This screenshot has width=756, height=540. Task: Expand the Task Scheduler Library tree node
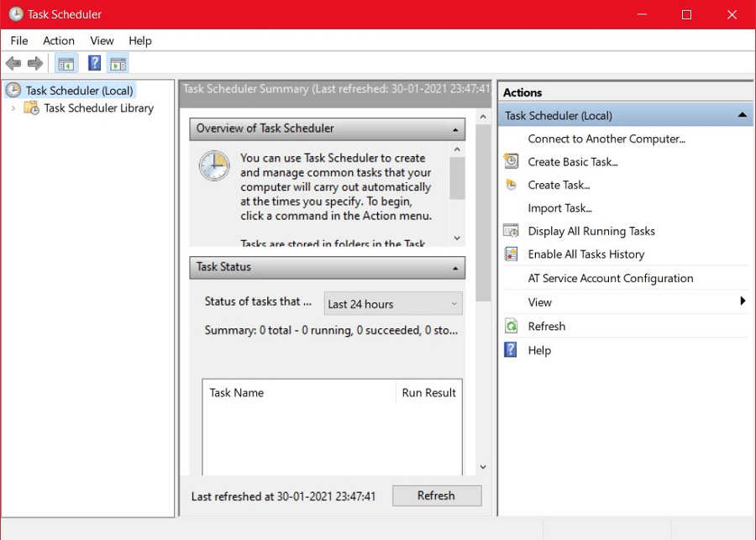(14, 107)
